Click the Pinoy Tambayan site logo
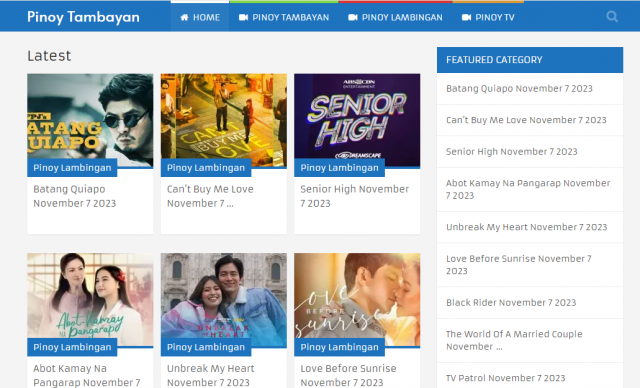This screenshot has height=388, width=640. [x=83, y=17]
